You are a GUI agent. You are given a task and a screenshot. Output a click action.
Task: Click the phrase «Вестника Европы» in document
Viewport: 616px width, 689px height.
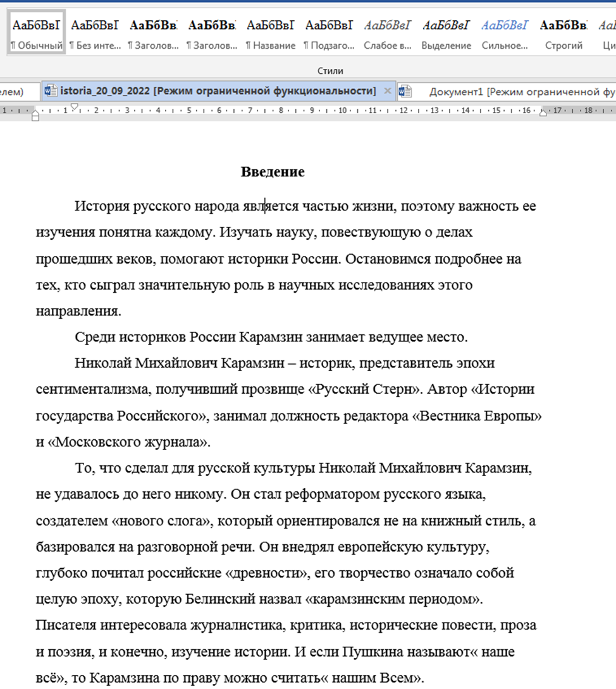click(477, 416)
